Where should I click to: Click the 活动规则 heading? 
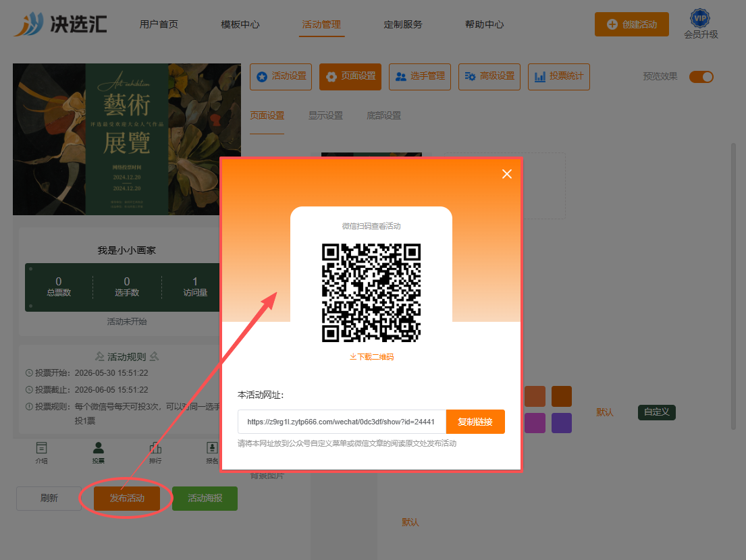(x=126, y=356)
